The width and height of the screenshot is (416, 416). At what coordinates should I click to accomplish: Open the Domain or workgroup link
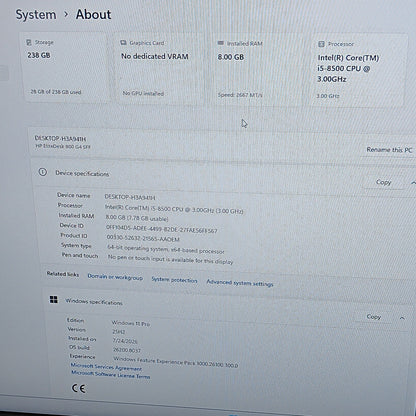[x=115, y=277]
